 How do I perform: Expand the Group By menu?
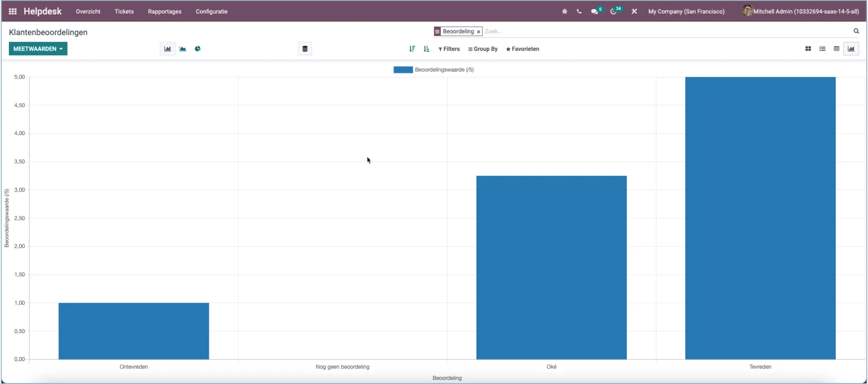coord(483,49)
